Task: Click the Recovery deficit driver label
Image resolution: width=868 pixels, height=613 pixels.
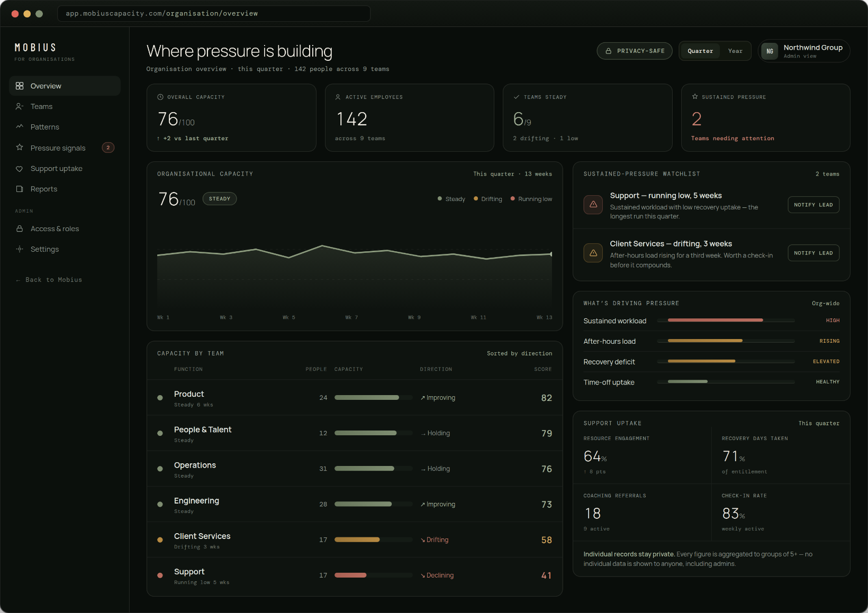Action: point(609,362)
